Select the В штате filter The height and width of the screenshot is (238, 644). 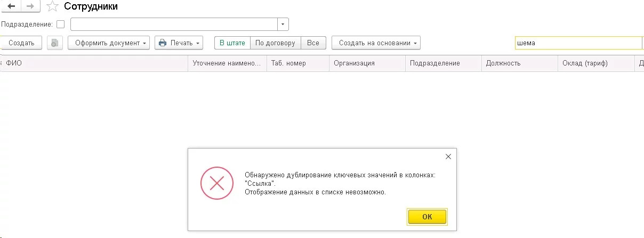click(232, 43)
